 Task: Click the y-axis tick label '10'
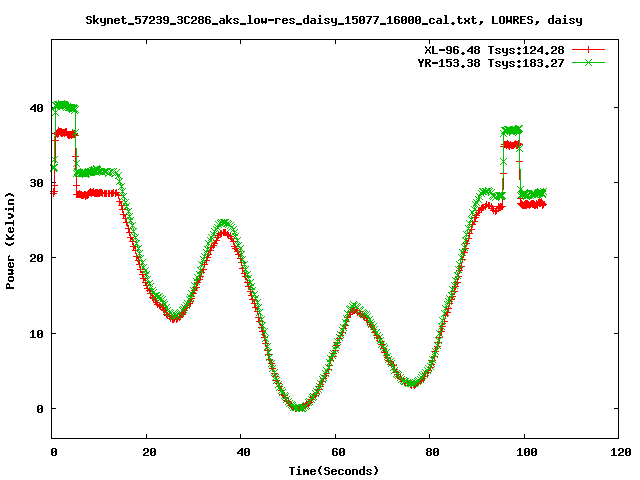[x=37, y=334]
